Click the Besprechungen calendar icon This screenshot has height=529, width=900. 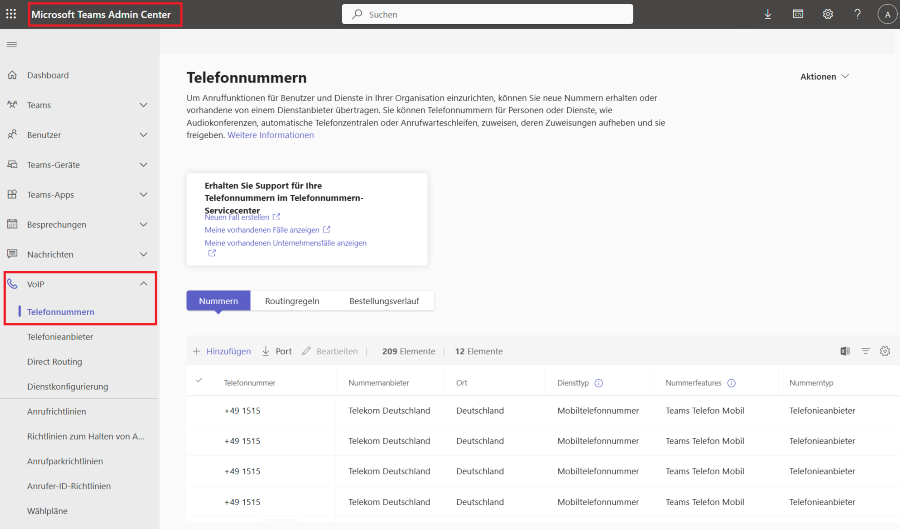click(12, 224)
